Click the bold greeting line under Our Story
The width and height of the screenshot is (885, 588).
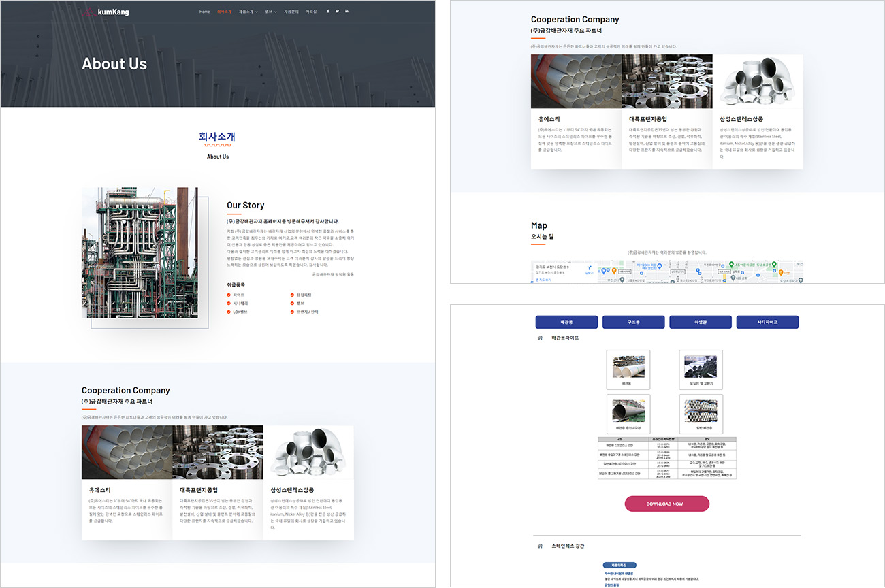point(283,221)
